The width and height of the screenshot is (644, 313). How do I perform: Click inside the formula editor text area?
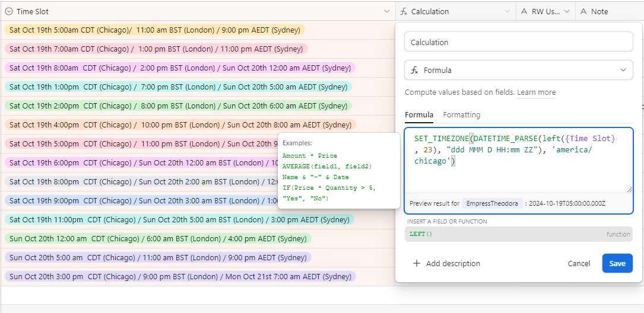[518, 160]
